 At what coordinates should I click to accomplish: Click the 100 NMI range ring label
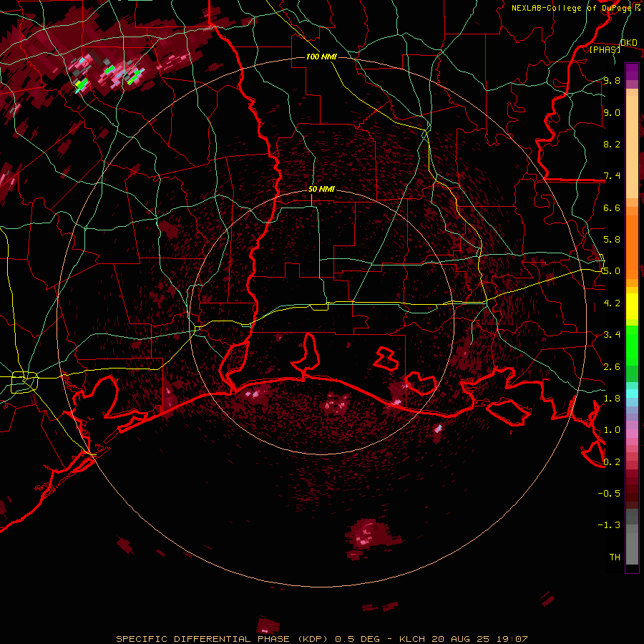click(321, 57)
